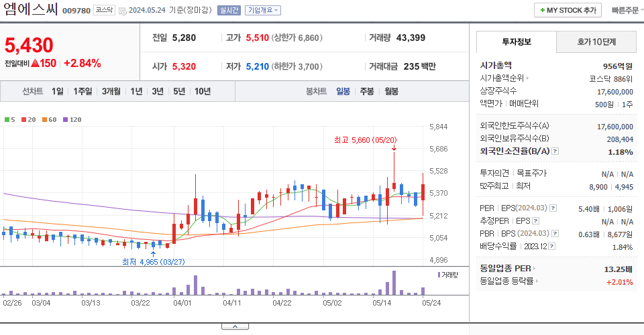Click the calendar icon beside 2024.05.24

click(x=122, y=11)
